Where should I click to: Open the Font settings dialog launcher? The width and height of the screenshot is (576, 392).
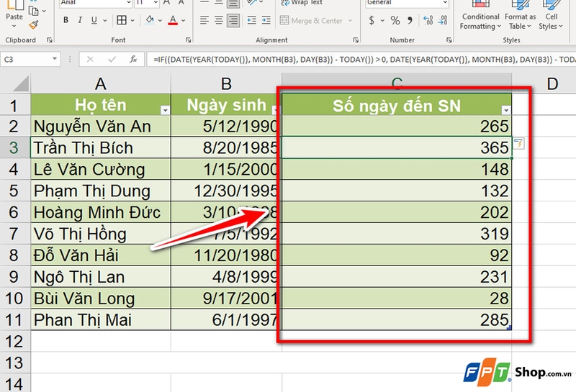(x=188, y=40)
